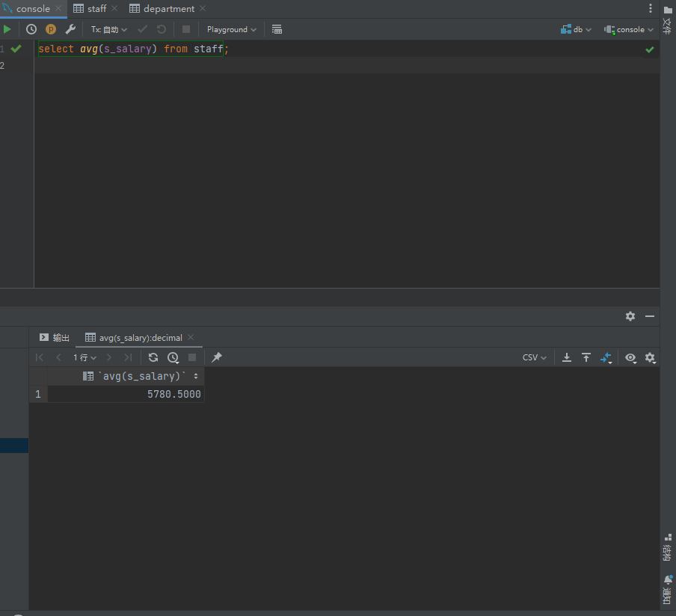This screenshot has height=616, width=676.
Task: Open the results grid gear settings
Action: click(650, 358)
